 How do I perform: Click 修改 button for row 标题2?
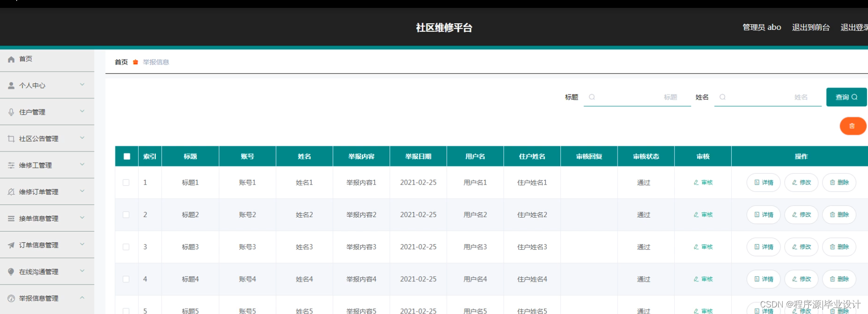click(801, 215)
